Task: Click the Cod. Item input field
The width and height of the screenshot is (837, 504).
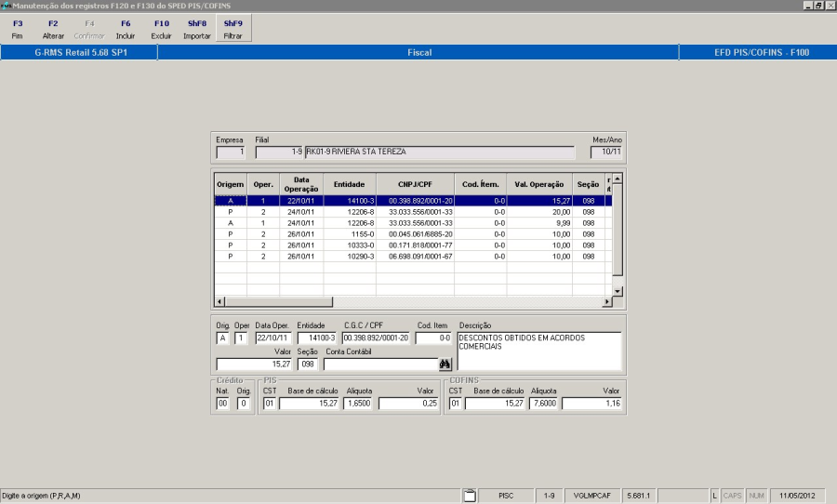Action: pos(433,338)
